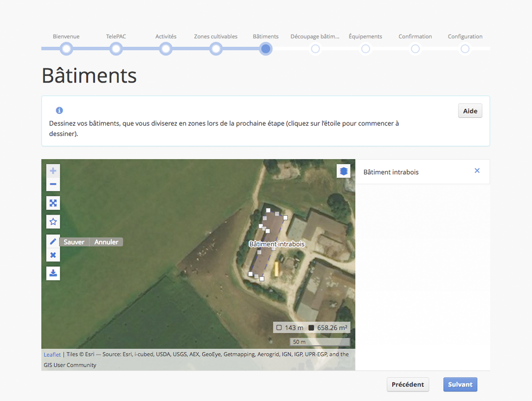Go to the Activités step
The image size is (532, 401).
166,49
